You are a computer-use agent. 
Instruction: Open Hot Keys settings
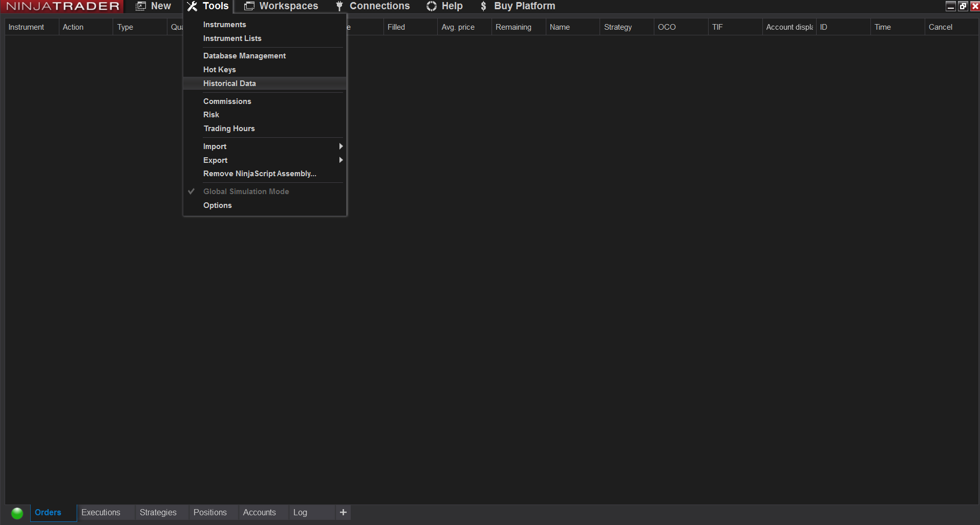265,70
